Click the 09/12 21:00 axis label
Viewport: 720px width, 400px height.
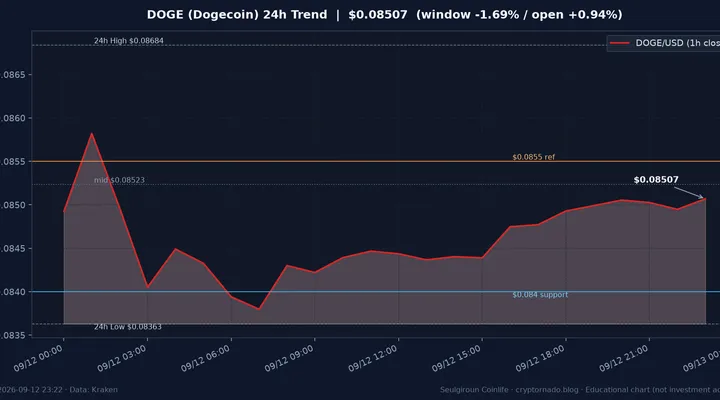[x=624, y=358]
